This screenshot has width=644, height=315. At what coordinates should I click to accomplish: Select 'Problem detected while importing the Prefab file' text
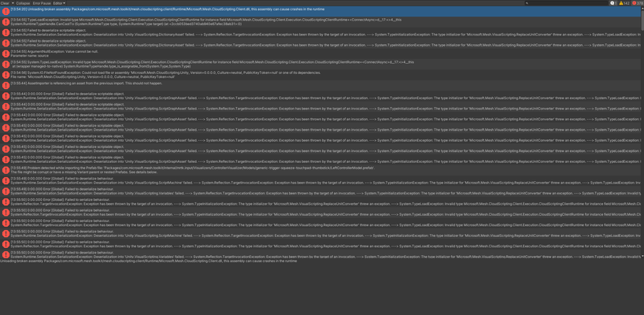click(193, 168)
